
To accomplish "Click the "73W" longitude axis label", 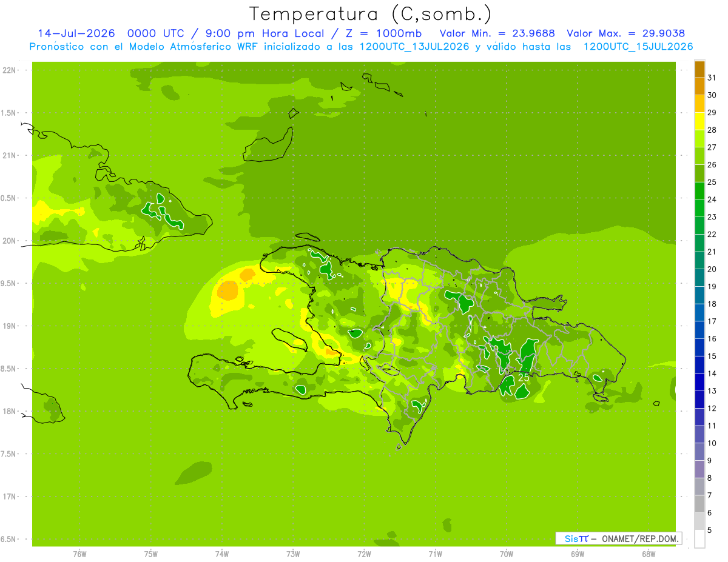I will pyautogui.click(x=293, y=555).
